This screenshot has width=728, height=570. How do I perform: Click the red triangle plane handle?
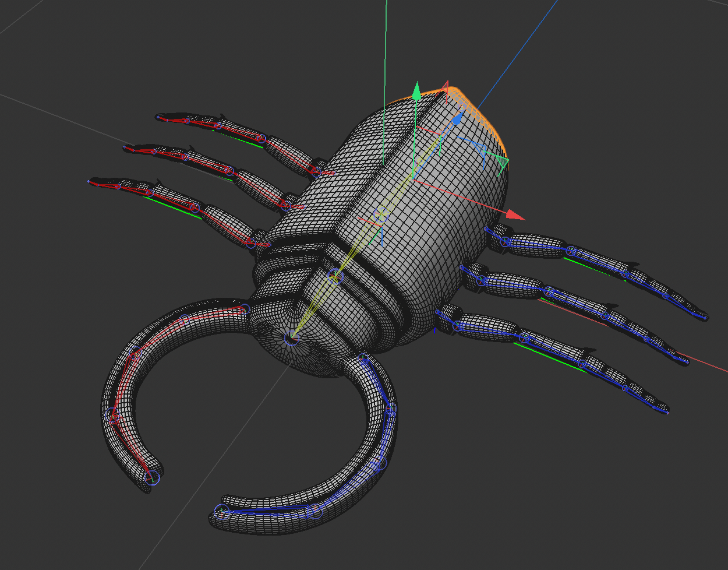446,87
